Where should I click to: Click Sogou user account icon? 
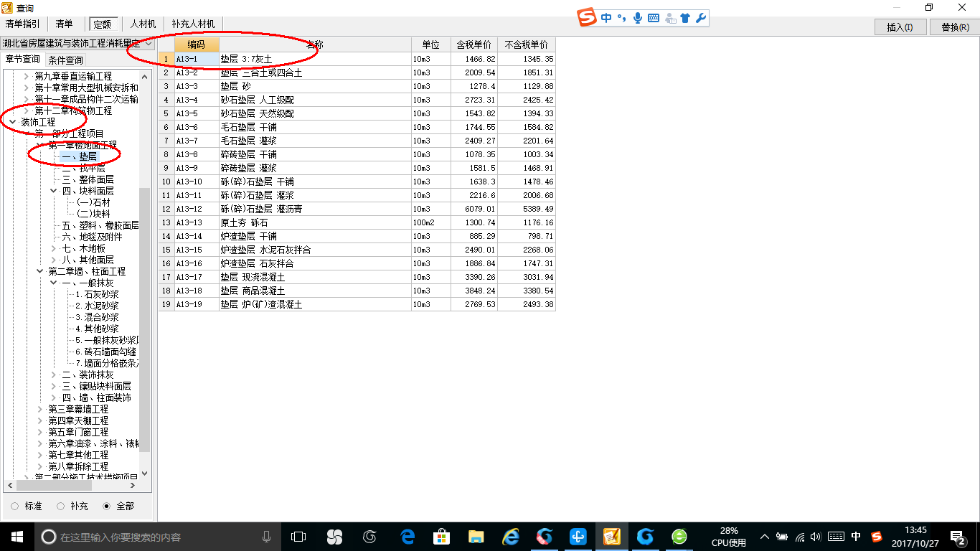coord(670,18)
